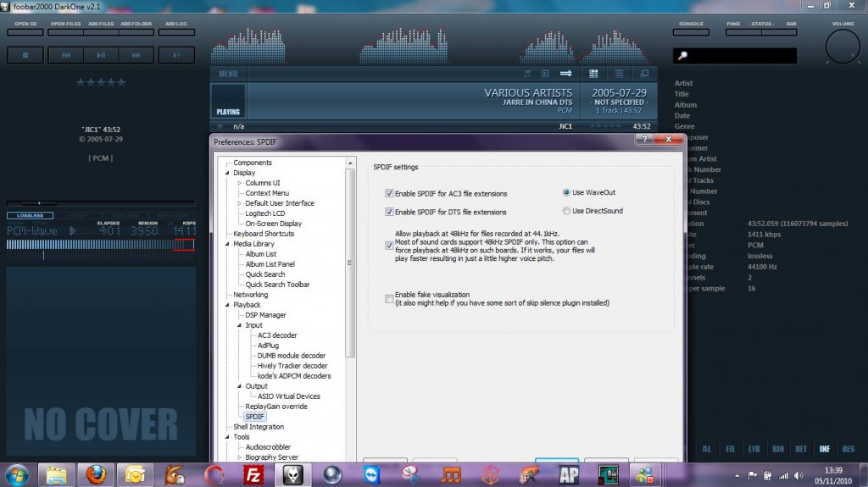Screen dimensions: 868x487
Task: Adjust the VOLUME knob
Action: 843,47
